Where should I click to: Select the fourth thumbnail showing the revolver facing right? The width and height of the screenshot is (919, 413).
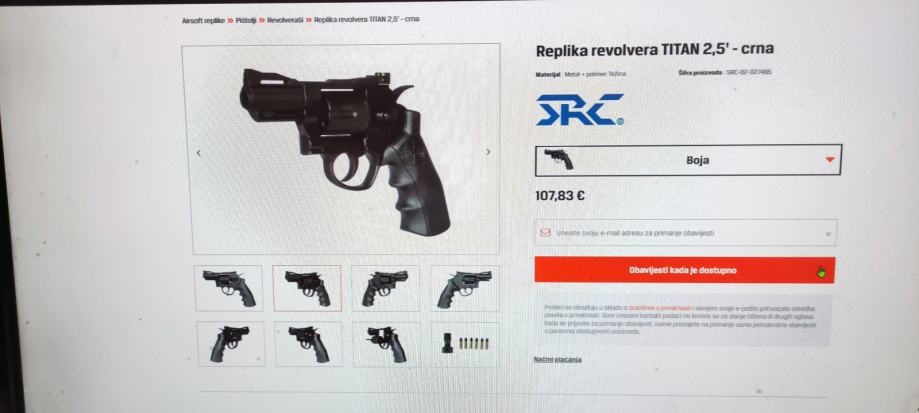click(465, 288)
